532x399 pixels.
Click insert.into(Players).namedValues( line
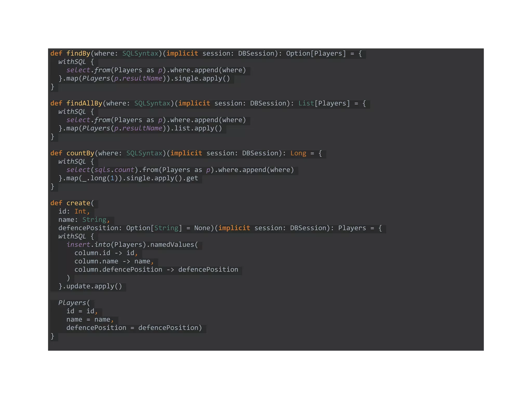pos(132,245)
